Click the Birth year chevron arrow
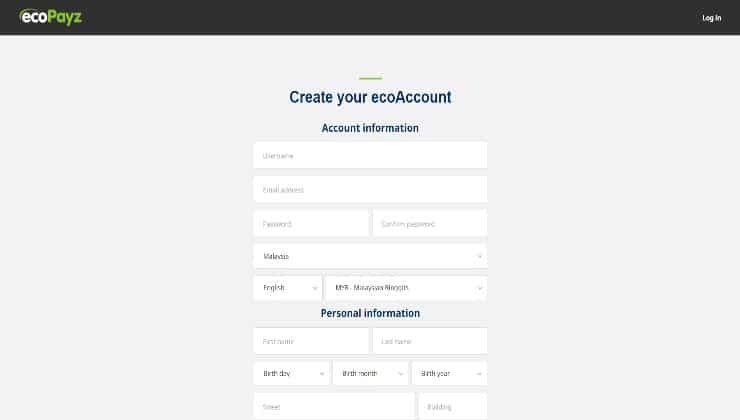This screenshot has width=740, height=420. (479, 374)
